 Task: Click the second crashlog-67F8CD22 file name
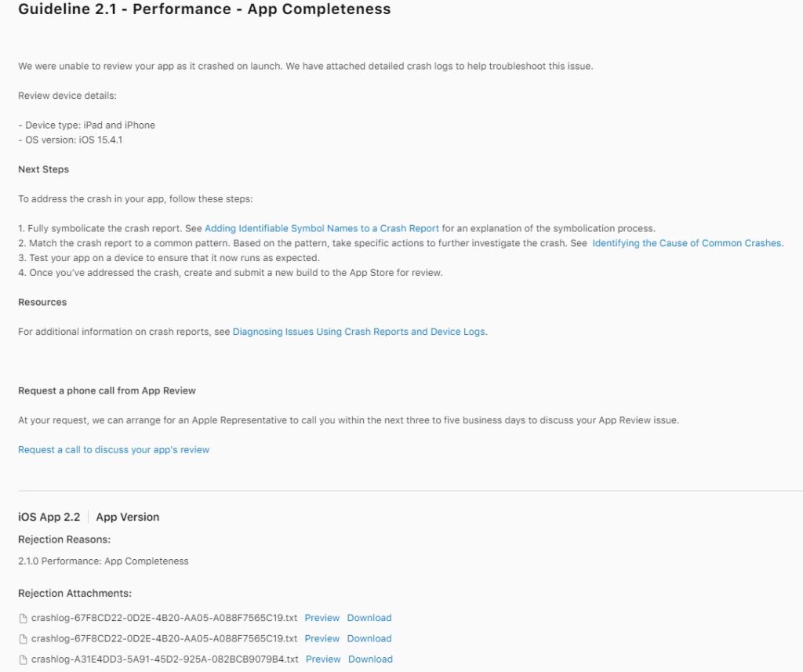(x=164, y=638)
